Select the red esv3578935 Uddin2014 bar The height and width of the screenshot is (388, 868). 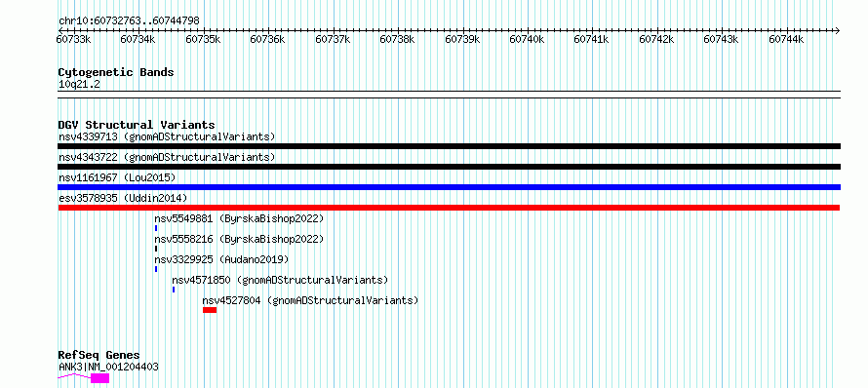click(449, 208)
